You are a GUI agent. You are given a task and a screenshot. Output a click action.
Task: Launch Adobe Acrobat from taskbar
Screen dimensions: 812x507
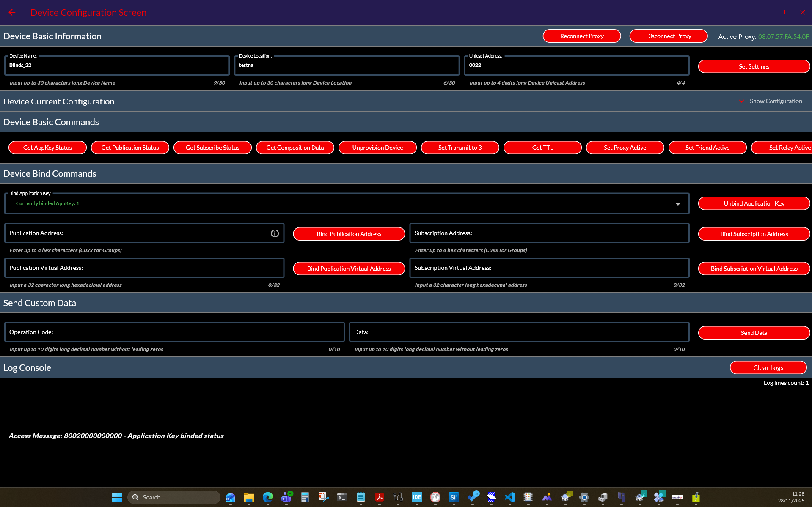(380, 497)
